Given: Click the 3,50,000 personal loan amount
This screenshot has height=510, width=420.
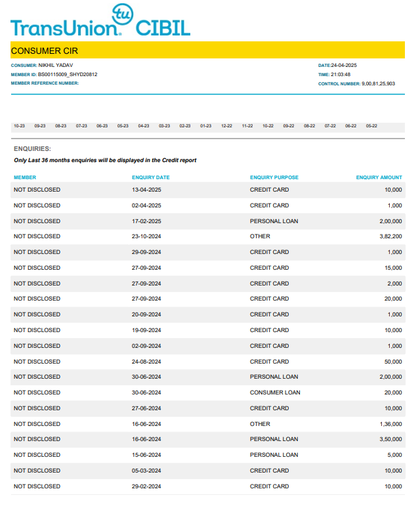Looking at the screenshot, I should (390, 439).
